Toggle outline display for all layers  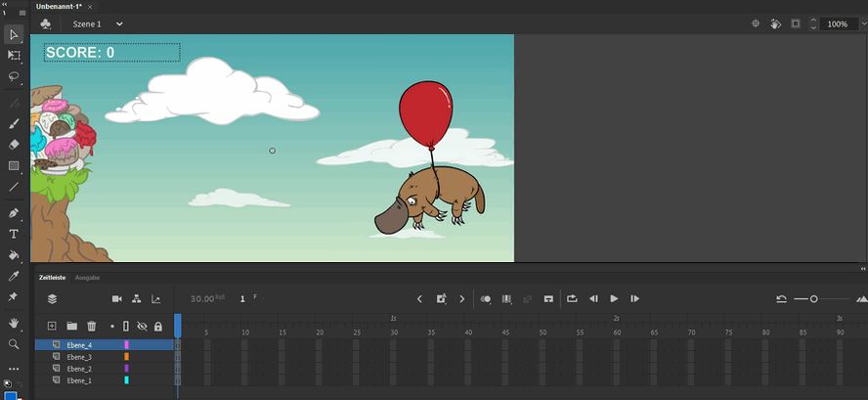point(125,326)
